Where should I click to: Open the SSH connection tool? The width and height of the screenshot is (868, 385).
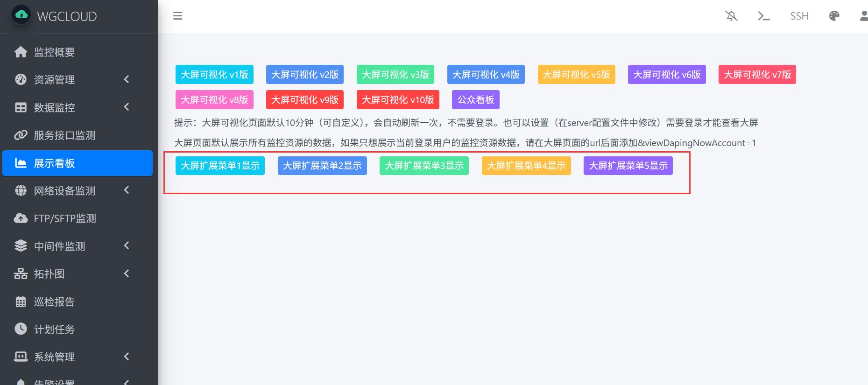click(x=799, y=16)
